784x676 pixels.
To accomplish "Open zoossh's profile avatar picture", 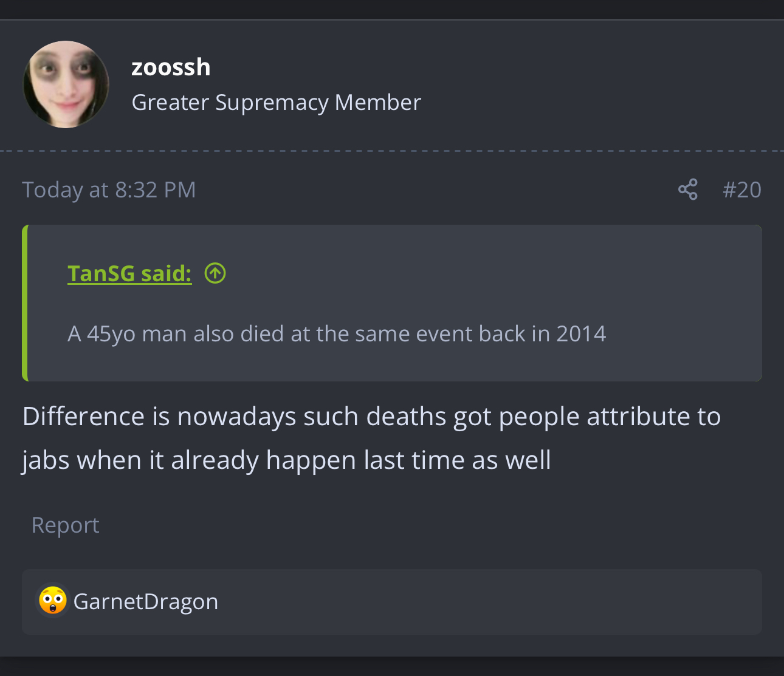I will click(66, 84).
